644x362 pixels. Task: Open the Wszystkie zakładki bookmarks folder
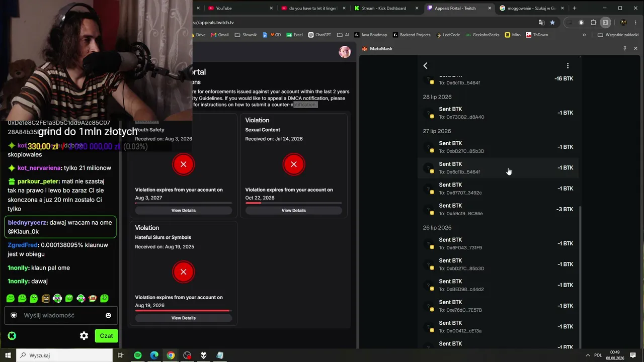click(618, 35)
